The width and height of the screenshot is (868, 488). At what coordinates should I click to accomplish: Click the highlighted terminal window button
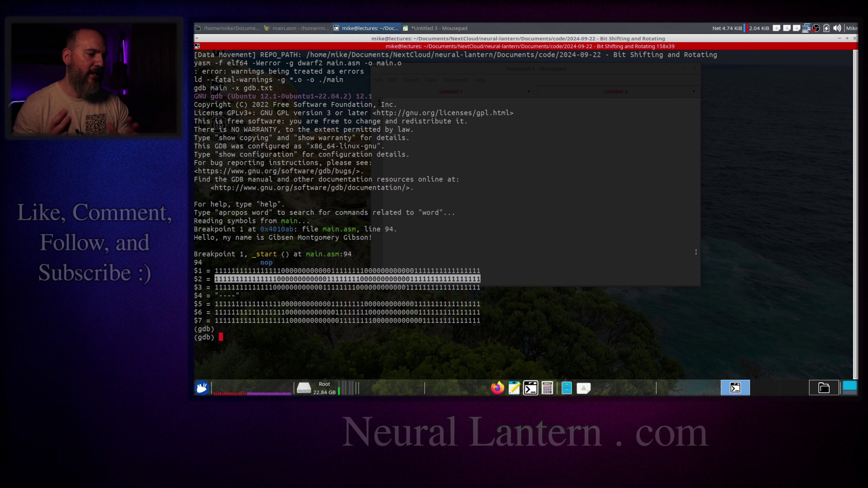(735, 388)
